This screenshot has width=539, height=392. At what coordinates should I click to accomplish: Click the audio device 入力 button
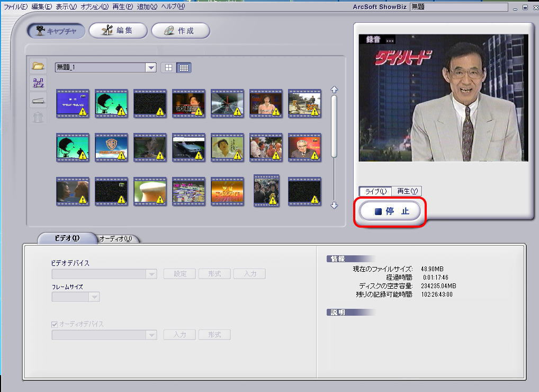coord(180,335)
